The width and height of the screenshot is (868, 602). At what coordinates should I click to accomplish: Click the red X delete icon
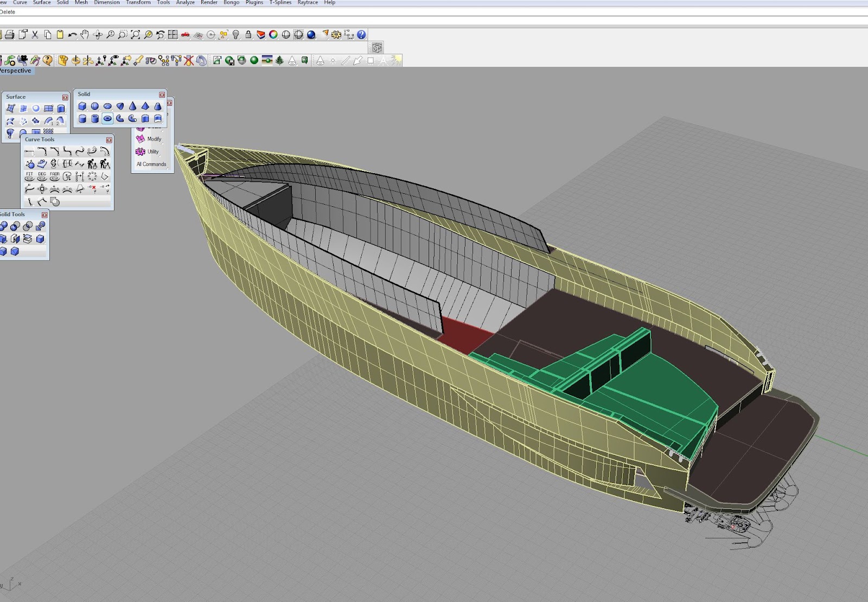pos(189,61)
